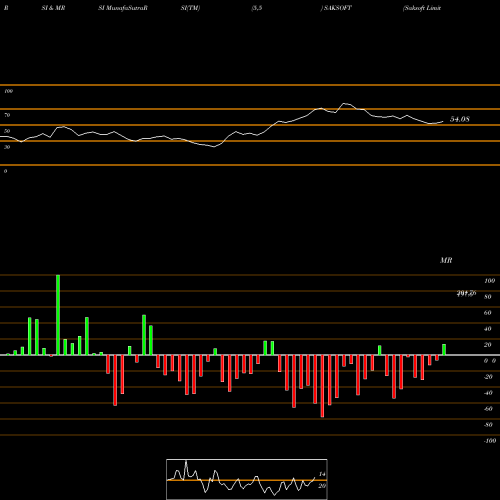
Task: Click the -20 label on MR axis
Action: point(488,377)
